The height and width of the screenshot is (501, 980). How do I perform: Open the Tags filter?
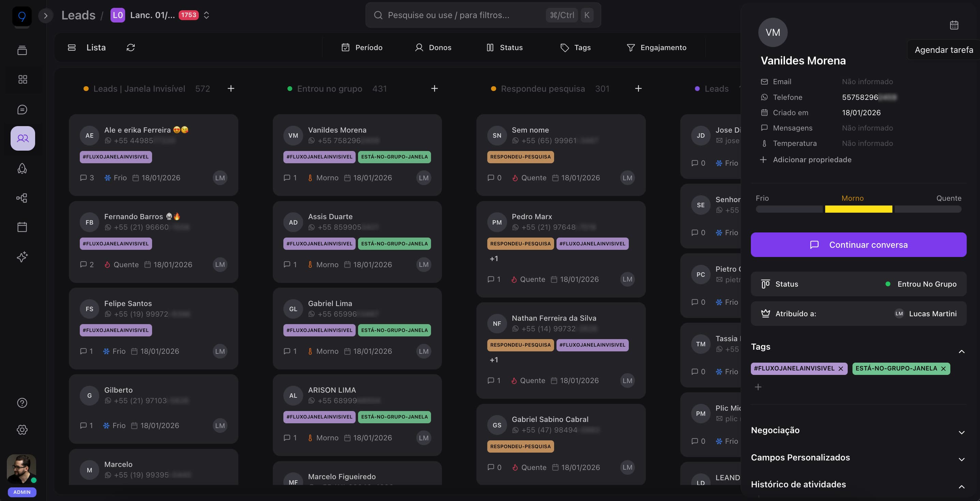(576, 47)
